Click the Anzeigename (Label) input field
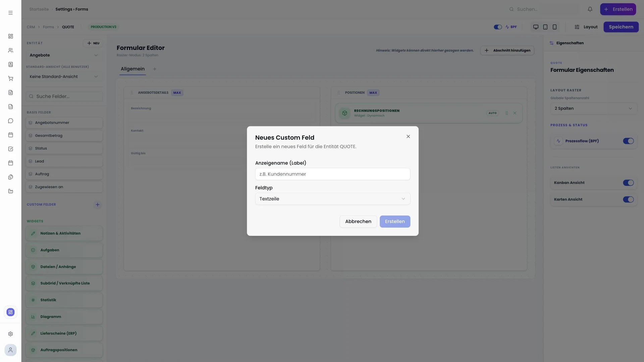 [332, 174]
